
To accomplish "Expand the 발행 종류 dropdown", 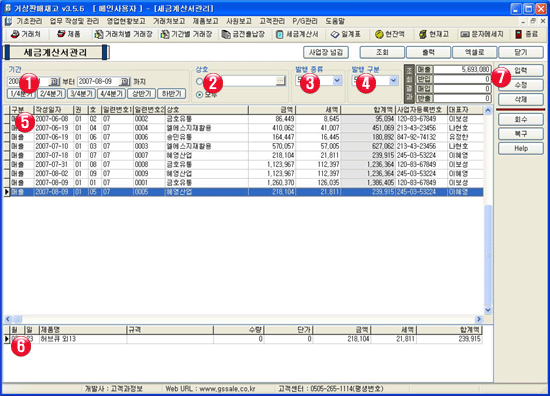I will [x=337, y=81].
